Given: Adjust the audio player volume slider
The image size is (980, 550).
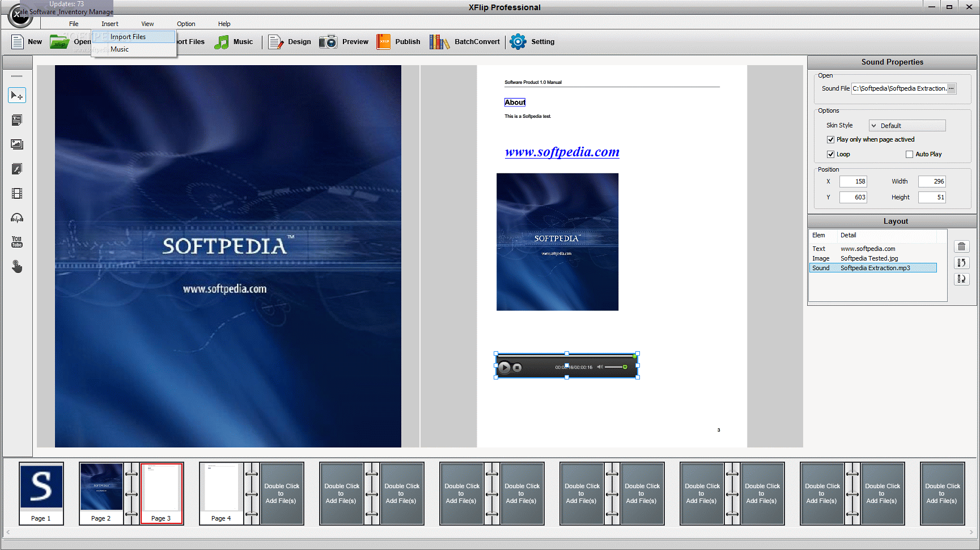Looking at the screenshot, I should [616, 367].
